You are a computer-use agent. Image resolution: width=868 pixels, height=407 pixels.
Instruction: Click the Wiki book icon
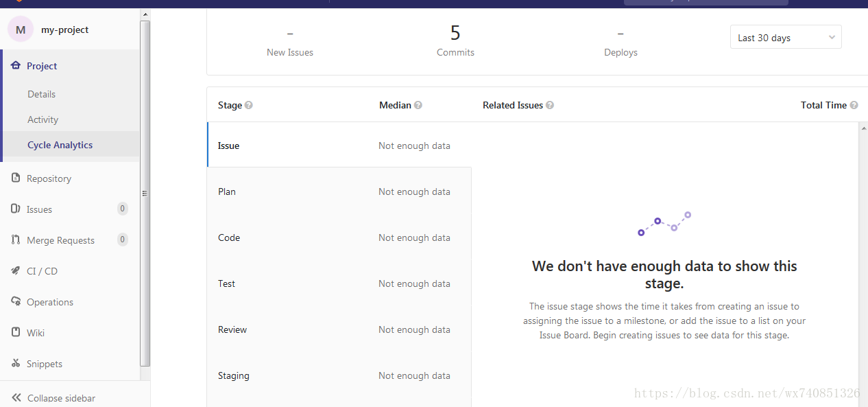(16, 332)
